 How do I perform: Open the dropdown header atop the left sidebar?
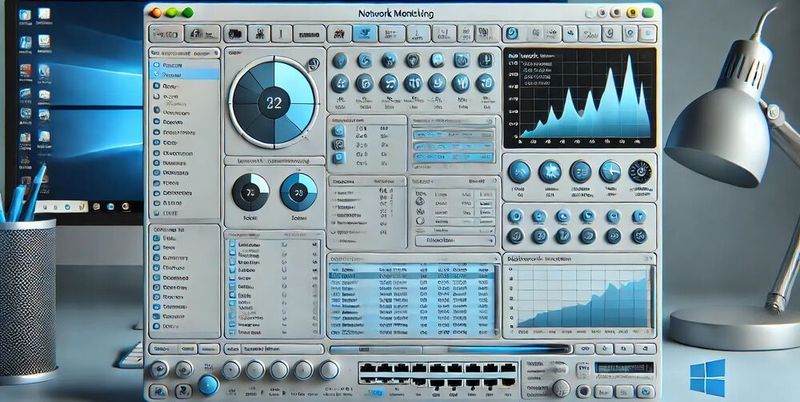click(185, 55)
